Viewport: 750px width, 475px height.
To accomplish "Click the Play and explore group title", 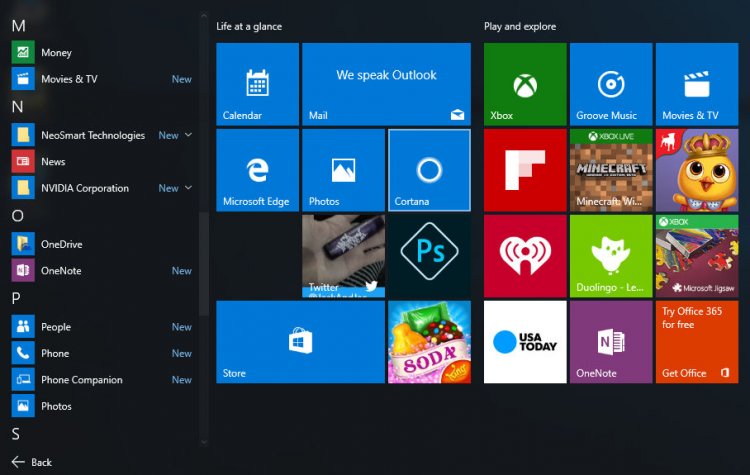I will point(520,26).
